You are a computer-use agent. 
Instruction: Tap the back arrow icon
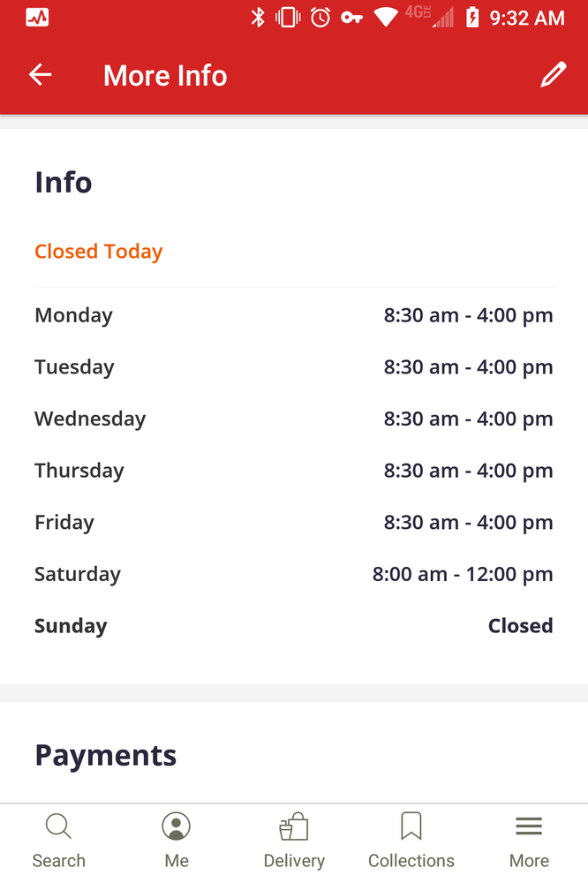(41, 75)
